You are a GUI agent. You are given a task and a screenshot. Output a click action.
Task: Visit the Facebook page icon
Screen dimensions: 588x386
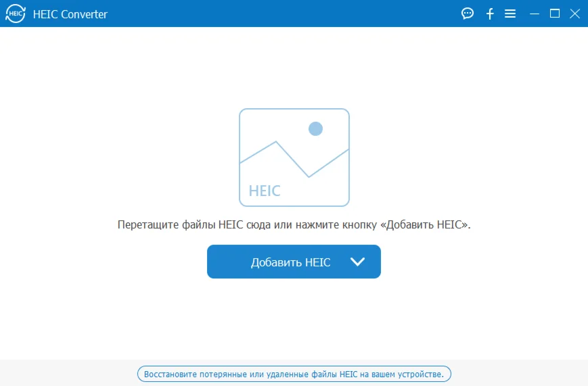click(x=490, y=14)
